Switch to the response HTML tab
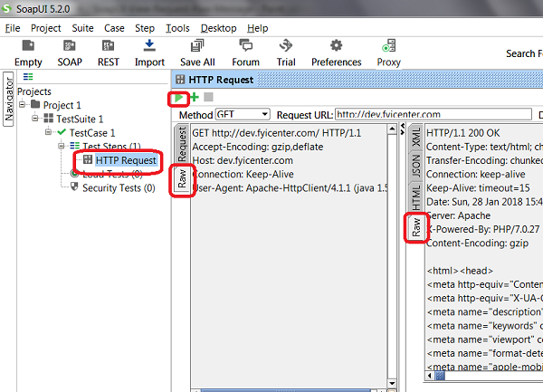 (416, 197)
